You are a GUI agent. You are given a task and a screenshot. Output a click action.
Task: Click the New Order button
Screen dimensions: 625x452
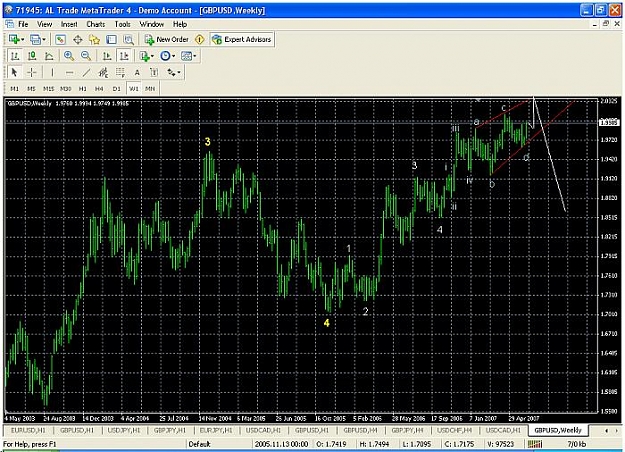[x=167, y=39]
